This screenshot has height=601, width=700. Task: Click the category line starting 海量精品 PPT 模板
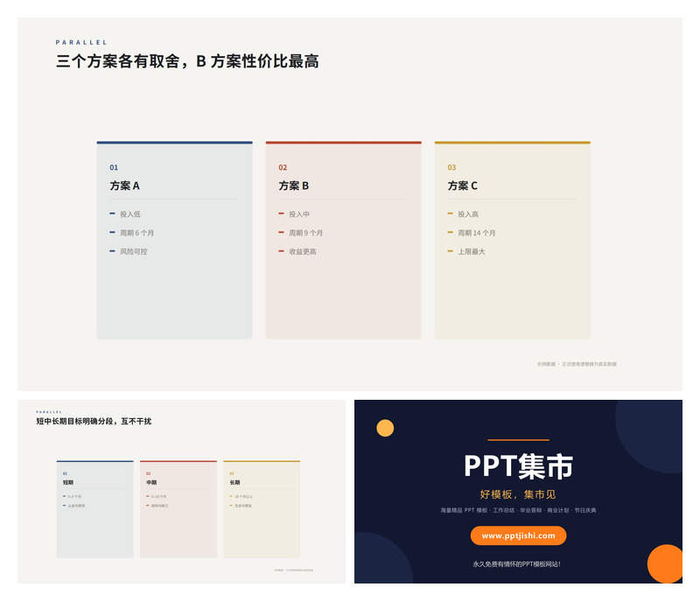click(518, 510)
